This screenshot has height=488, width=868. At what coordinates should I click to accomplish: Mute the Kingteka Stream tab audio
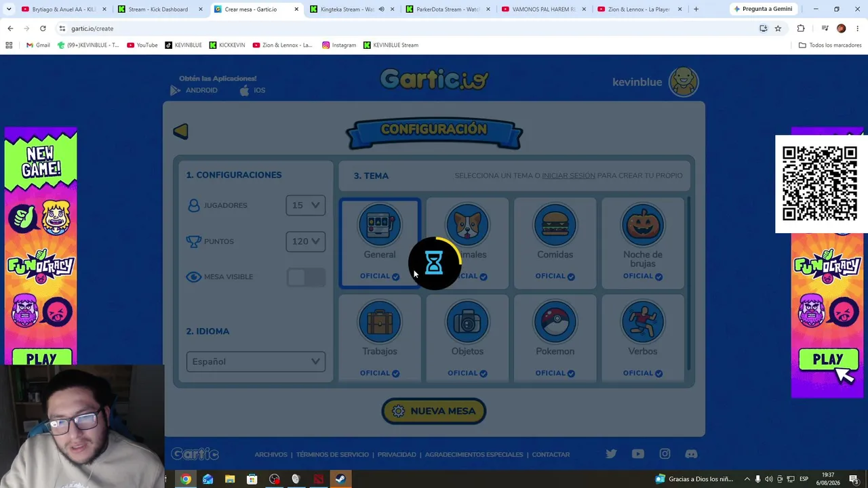coord(381,9)
